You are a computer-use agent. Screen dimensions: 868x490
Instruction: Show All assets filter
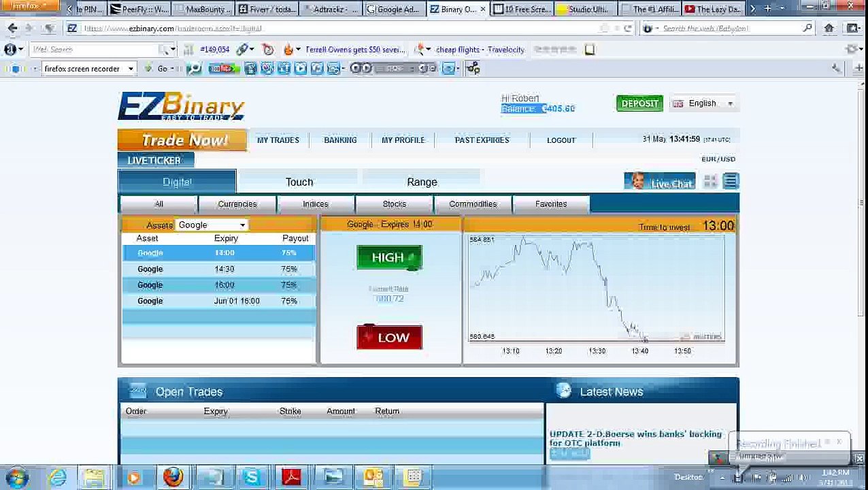point(158,204)
